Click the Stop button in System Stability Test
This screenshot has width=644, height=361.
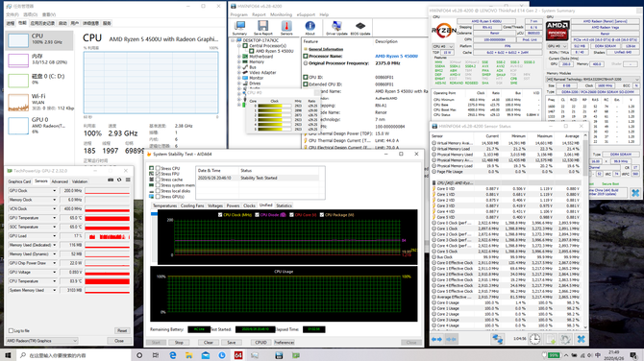coord(179,342)
